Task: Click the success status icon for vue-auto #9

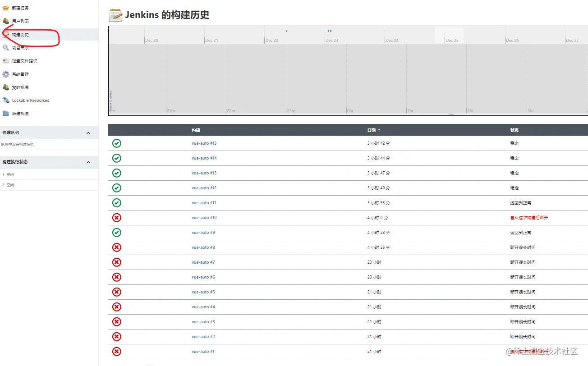Action: tap(116, 233)
